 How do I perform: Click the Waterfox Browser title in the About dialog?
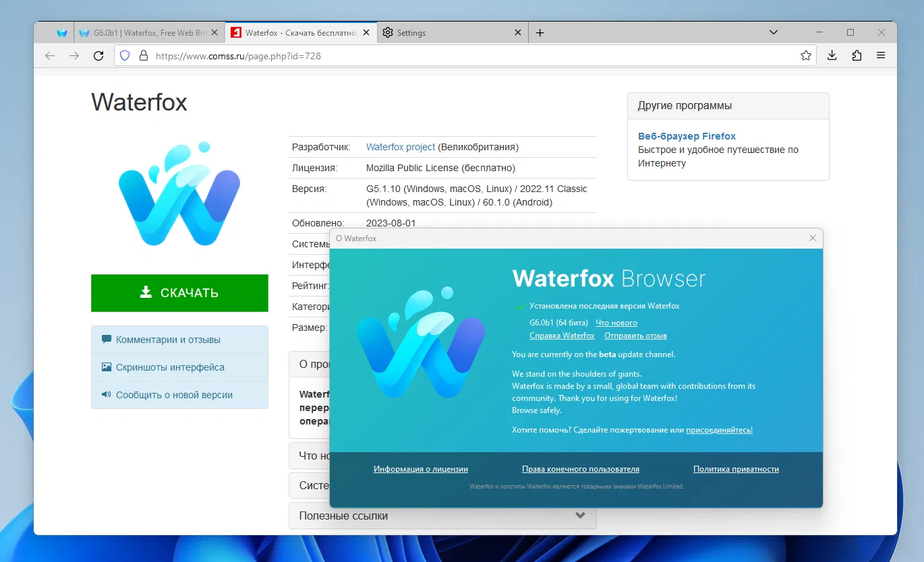pos(609,278)
